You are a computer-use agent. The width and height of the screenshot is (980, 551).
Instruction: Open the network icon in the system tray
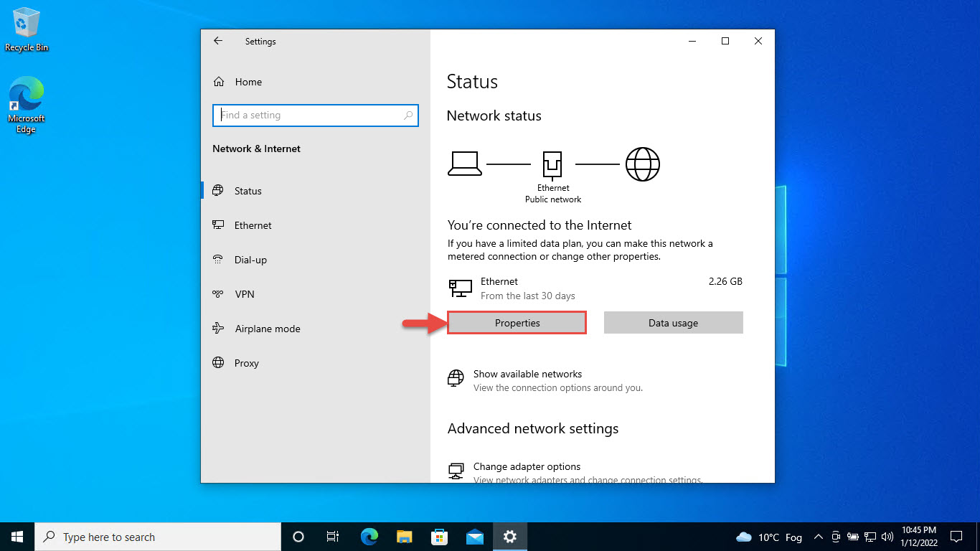(x=870, y=537)
